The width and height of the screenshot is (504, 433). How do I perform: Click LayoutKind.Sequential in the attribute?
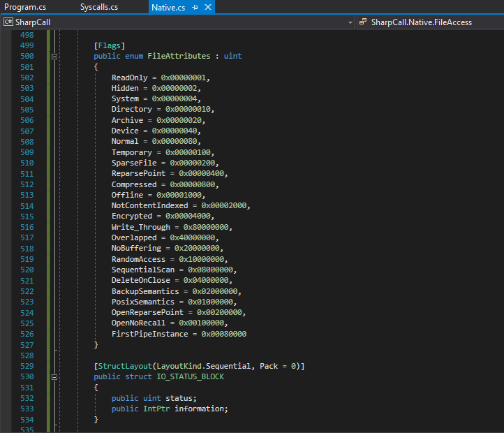pyautogui.click(x=204, y=366)
